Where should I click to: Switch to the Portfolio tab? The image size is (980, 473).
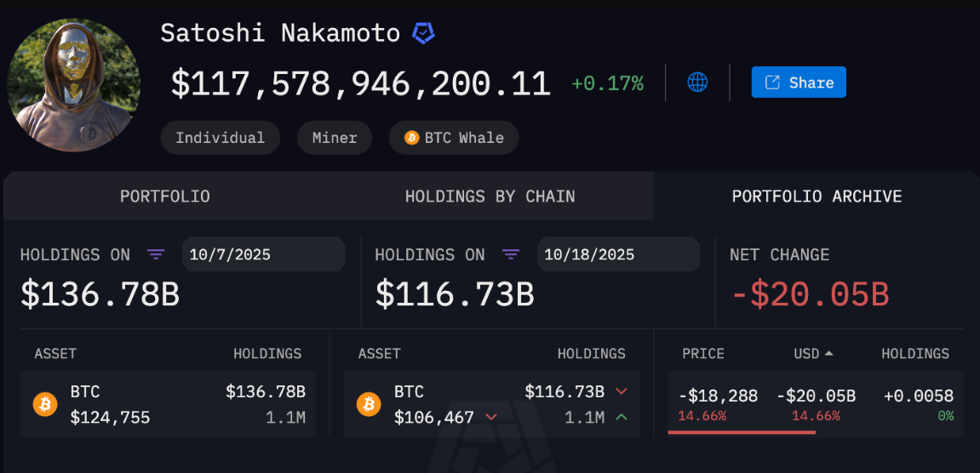click(164, 197)
